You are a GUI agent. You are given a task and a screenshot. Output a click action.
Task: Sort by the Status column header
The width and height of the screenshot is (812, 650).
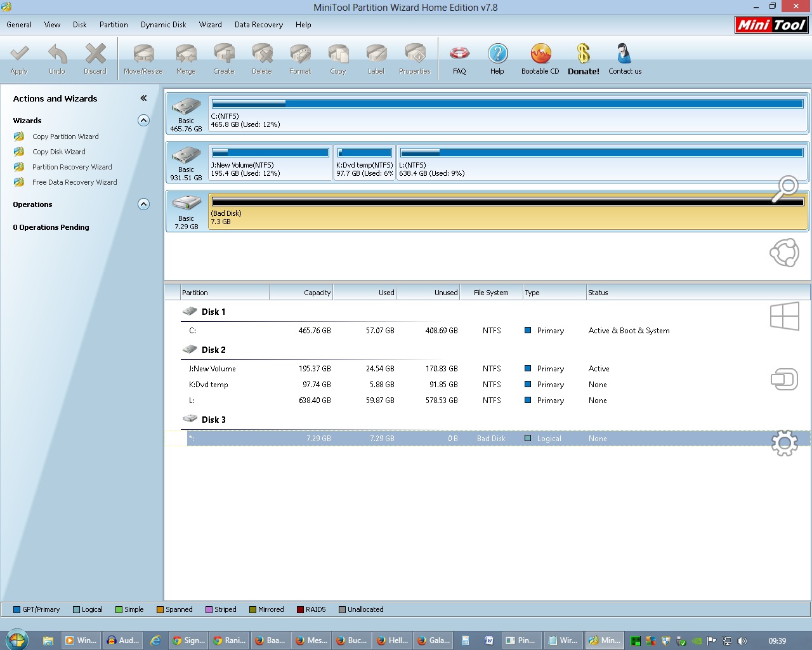(698, 293)
